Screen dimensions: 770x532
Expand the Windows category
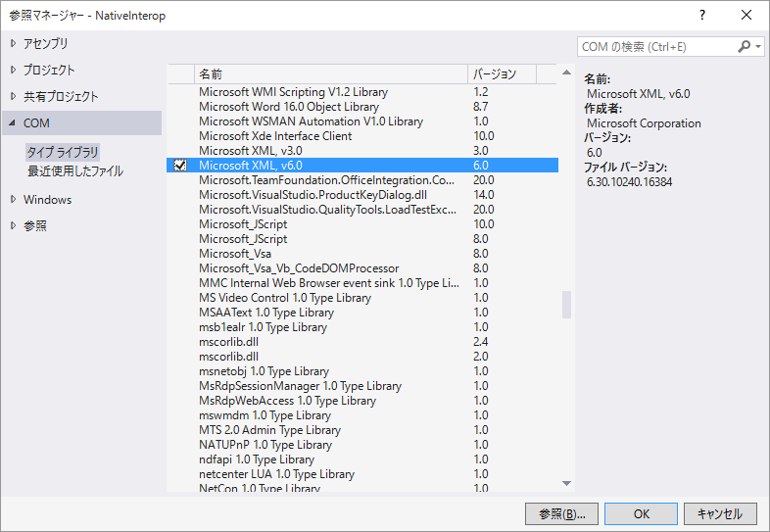14,199
